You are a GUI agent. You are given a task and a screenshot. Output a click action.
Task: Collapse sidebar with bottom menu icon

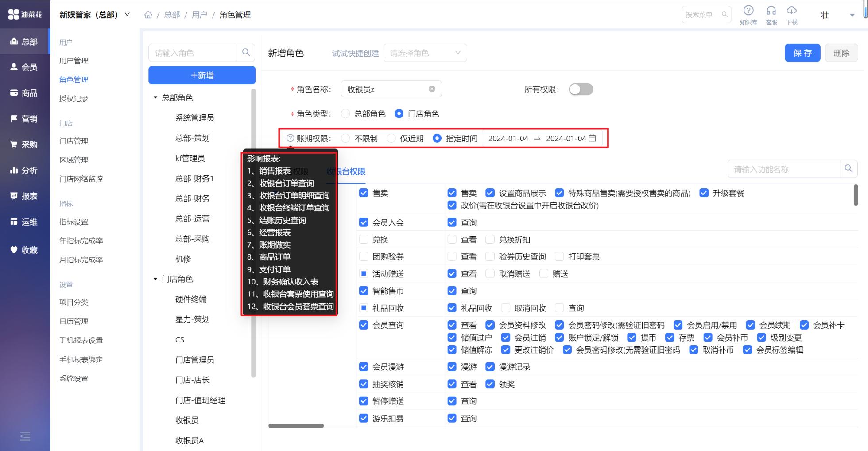click(x=25, y=436)
